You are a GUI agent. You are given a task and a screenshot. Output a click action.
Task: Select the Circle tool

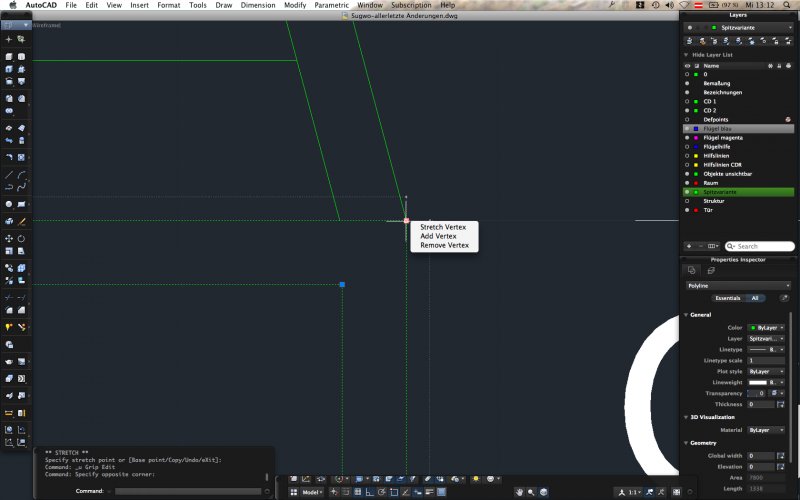click(9, 204)
